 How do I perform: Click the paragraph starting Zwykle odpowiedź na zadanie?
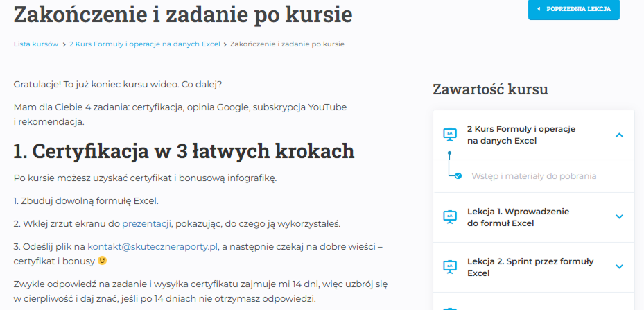(200, 291)
